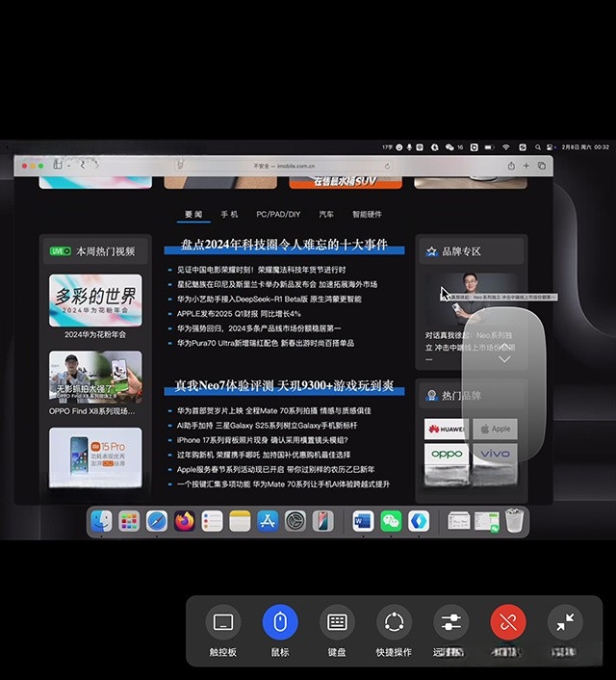The height and width of the screenshot is (680, 616).
Task: Open WeChat from the Dock
Action: [391, 521]
